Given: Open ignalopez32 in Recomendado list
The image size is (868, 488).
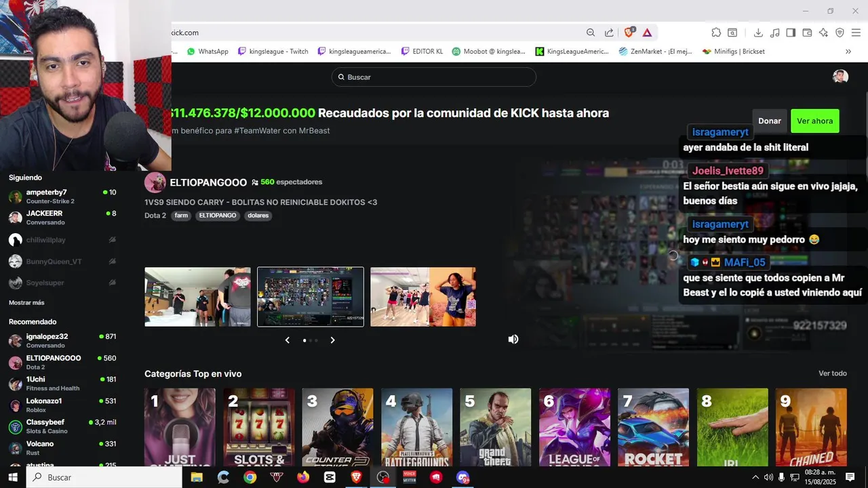Looking at the screenshot, I should [62, 341].
